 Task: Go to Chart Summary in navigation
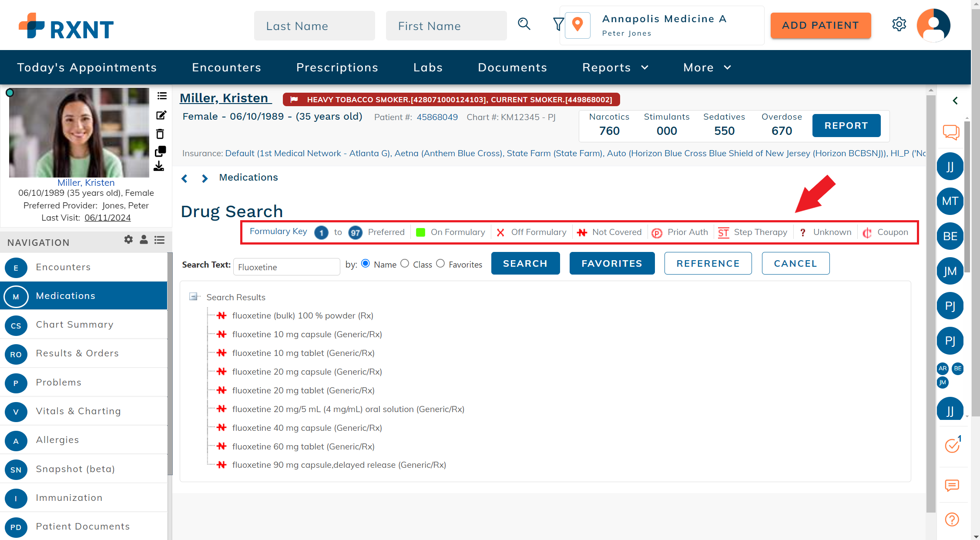point(74,325)
